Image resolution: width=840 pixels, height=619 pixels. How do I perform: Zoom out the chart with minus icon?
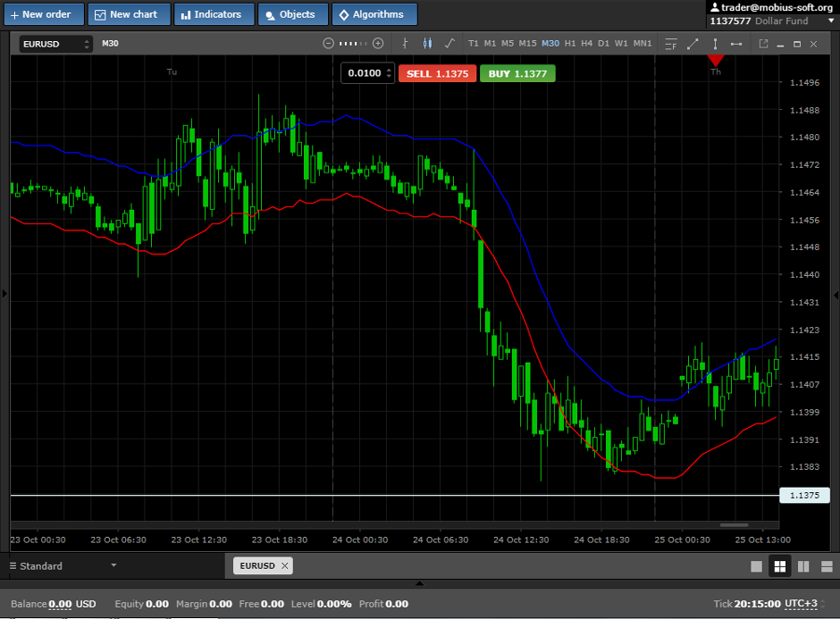328,44
